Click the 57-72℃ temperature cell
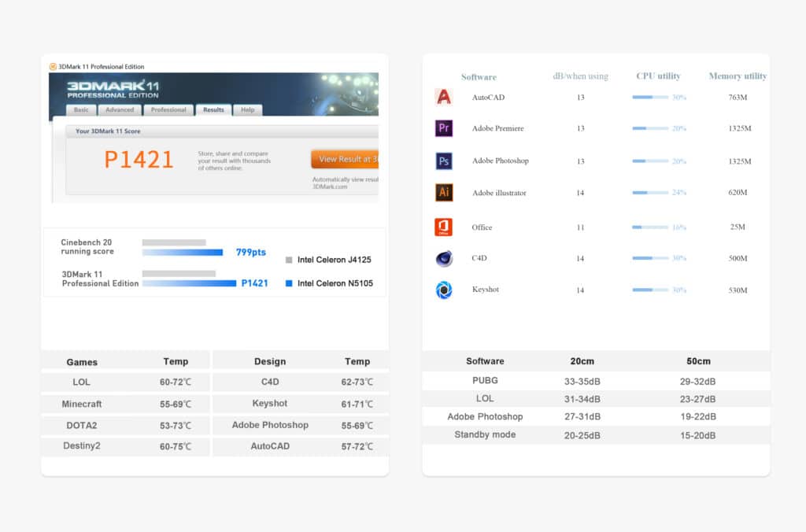Screen dimensions: 806x532 coord(357,447)
